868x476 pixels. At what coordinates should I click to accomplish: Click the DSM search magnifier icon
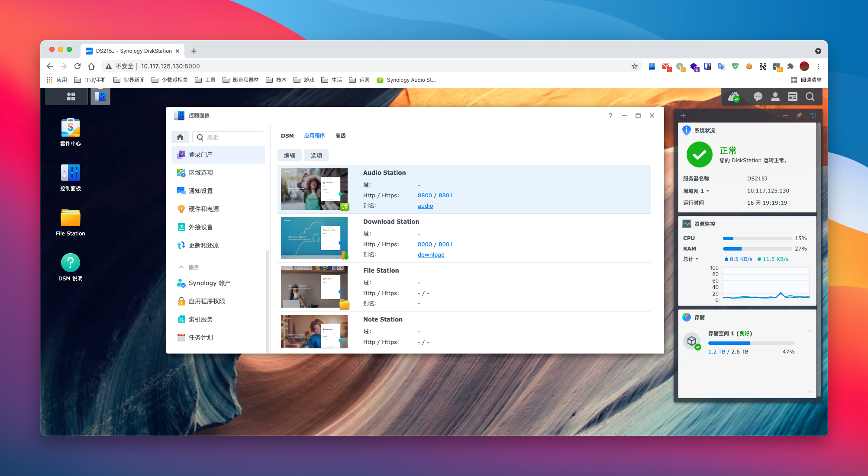click(810, 96)
